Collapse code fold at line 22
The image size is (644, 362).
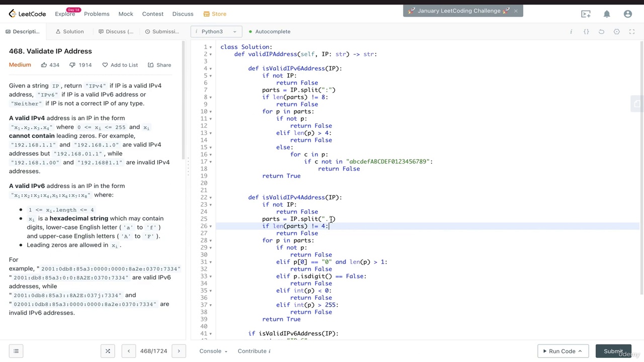pyautogui.click(x=210, y=198)
